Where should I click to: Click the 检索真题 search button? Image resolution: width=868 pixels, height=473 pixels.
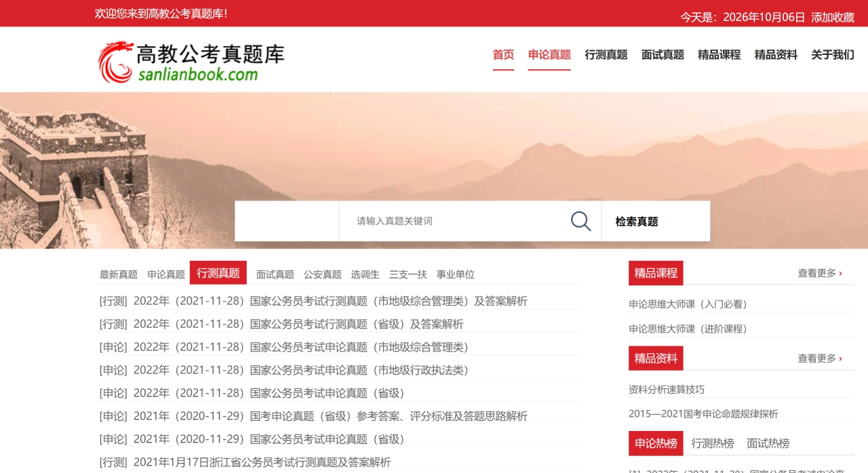tap(656, 221)
